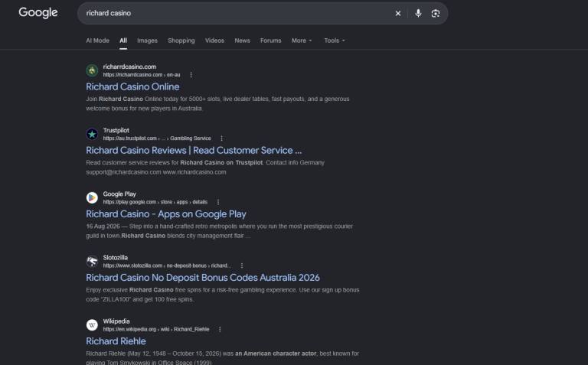Viewport: 588px width, 365px height.
Task: Switch to AI Mode tab
Action: point(97,41)
